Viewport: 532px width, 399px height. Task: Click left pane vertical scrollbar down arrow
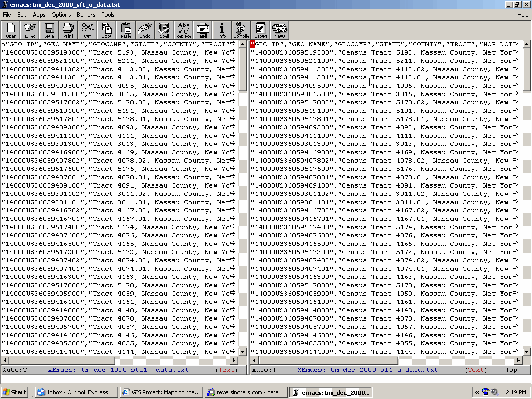coord(243,352)
